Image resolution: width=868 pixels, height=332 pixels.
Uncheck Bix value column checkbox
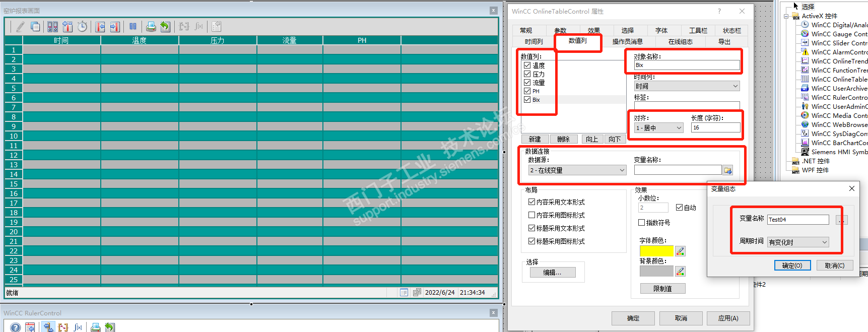[527, 100]
